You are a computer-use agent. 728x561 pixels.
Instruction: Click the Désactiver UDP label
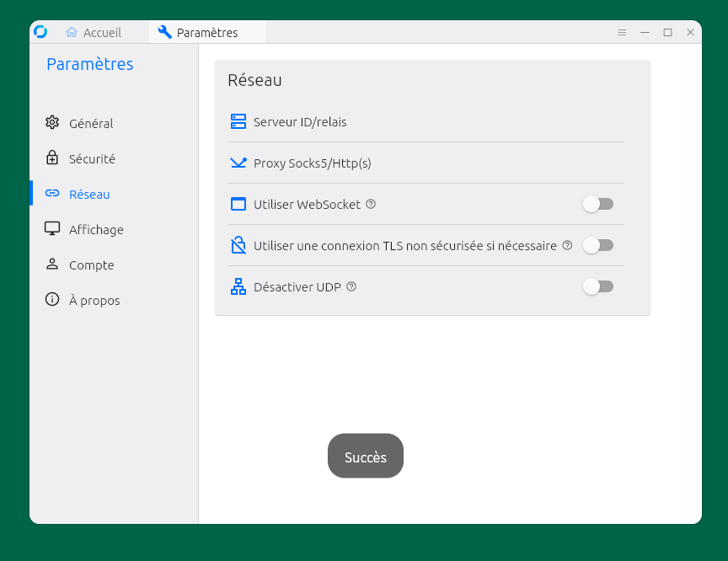coord(297,286)
